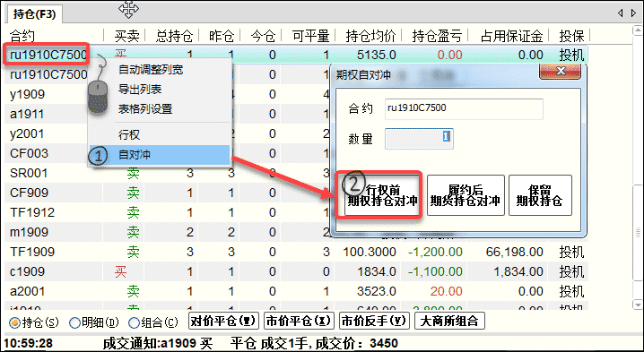
Task: Click the tab scroll left arrow
Action: tap(620, 13)
